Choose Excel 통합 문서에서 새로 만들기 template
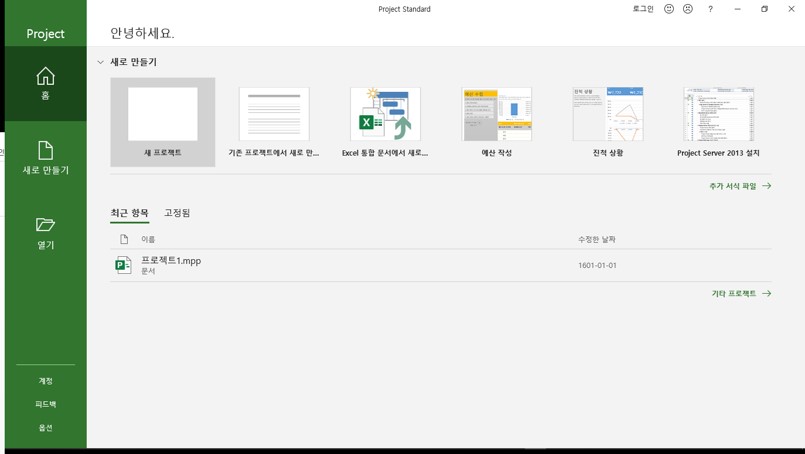 (385, 122)
